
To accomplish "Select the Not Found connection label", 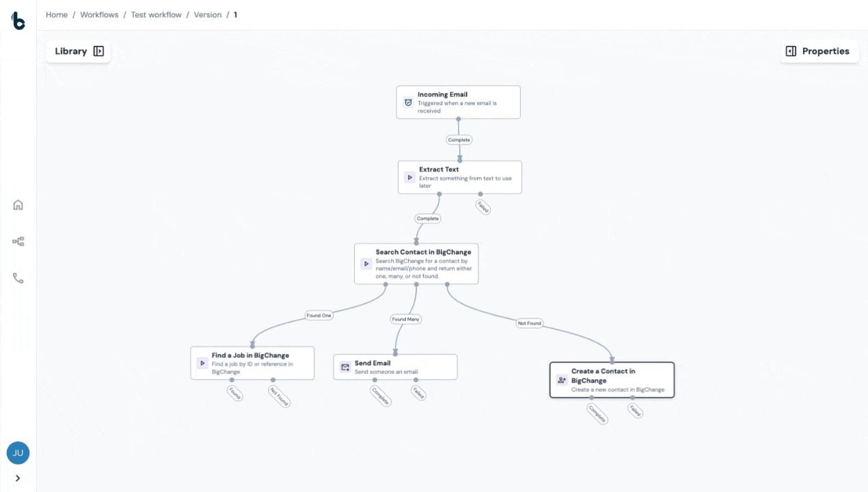I will (530, 323).
